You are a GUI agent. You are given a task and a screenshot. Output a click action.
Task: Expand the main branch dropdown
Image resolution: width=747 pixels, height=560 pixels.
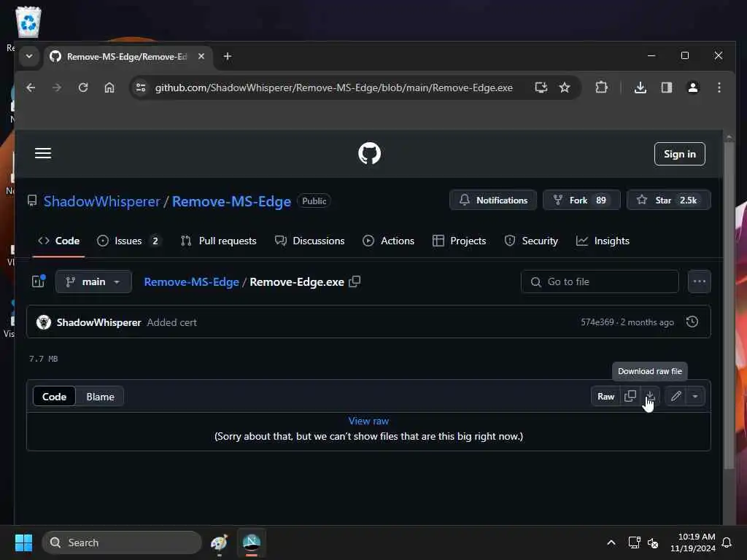coord(93,282)
